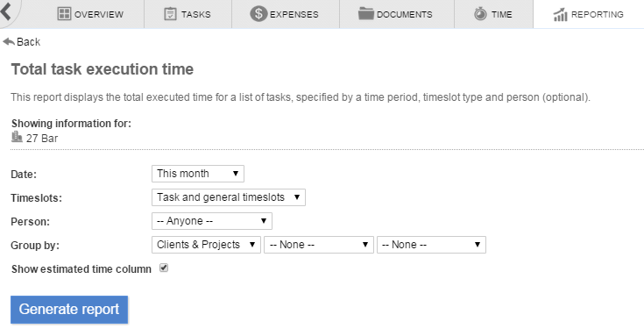This screenshot has height=336, width=644.
Task: Uncheck Show estimated time column checkbox
Action: click(x=164, y=268)
